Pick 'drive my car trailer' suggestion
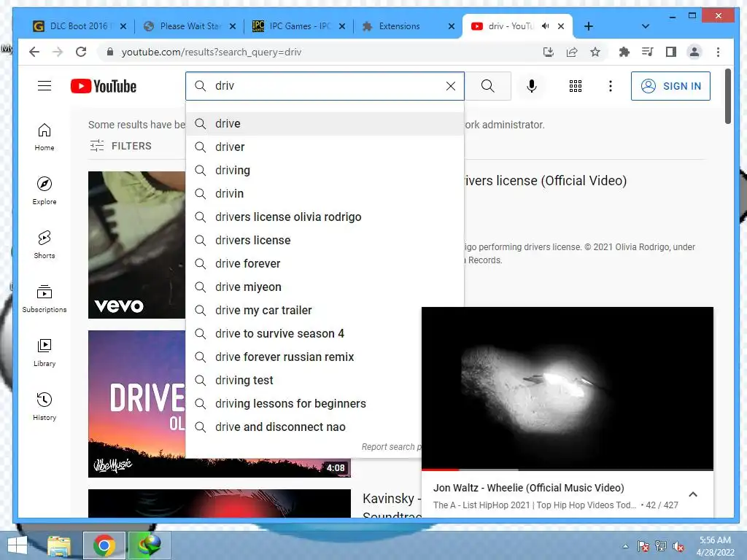The width and height of the screenshot is (747, 560). [x=325, y=311]
